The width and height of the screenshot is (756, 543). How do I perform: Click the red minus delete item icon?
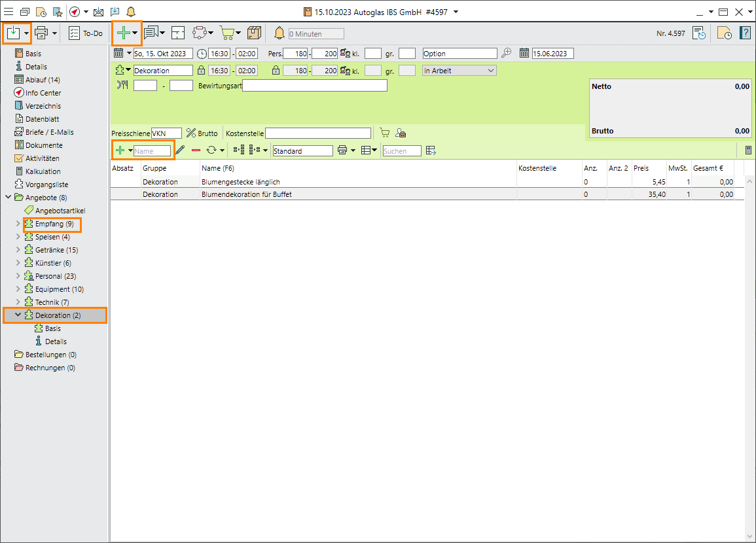[x=196, y=150]
